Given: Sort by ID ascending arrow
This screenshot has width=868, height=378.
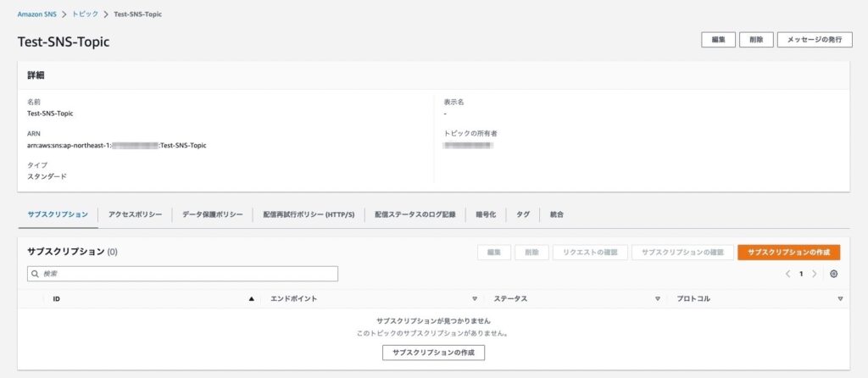Looking at the screenshot, I should tap(251, 299).
